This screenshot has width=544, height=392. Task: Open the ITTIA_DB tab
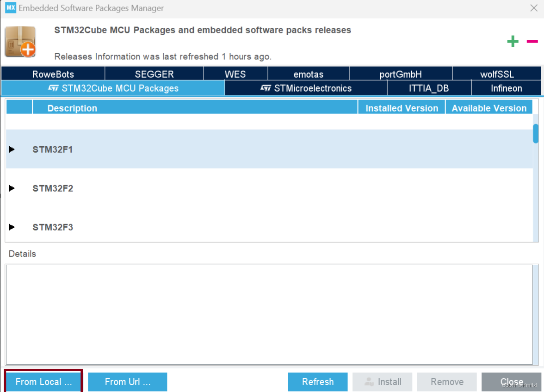[x=429, y=88]
